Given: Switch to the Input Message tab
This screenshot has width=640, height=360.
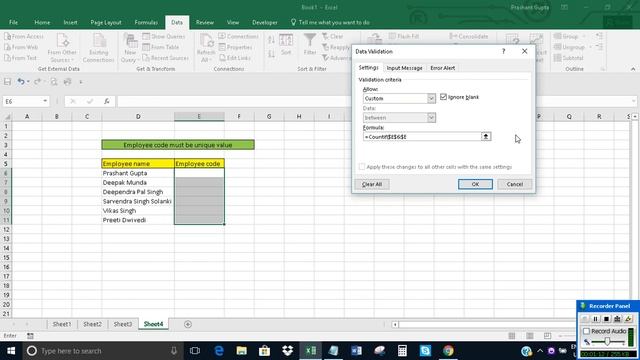Looking at the screenshot, I should coord(404,68).
